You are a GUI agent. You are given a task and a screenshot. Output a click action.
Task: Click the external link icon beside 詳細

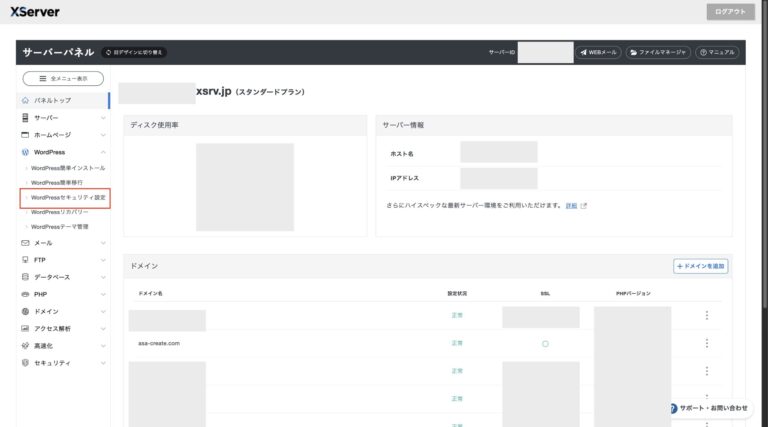coord(584,206)
